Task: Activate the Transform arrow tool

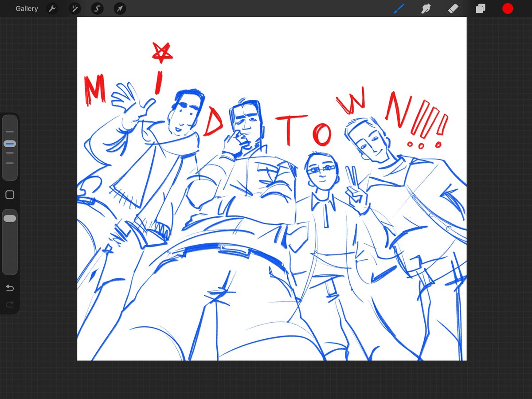Action: 120,8
